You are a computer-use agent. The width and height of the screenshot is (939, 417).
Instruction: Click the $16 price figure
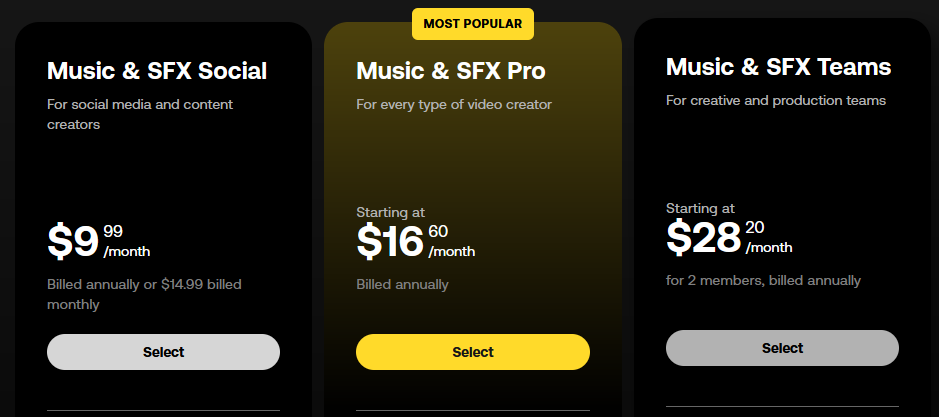[x=390, y=241]
